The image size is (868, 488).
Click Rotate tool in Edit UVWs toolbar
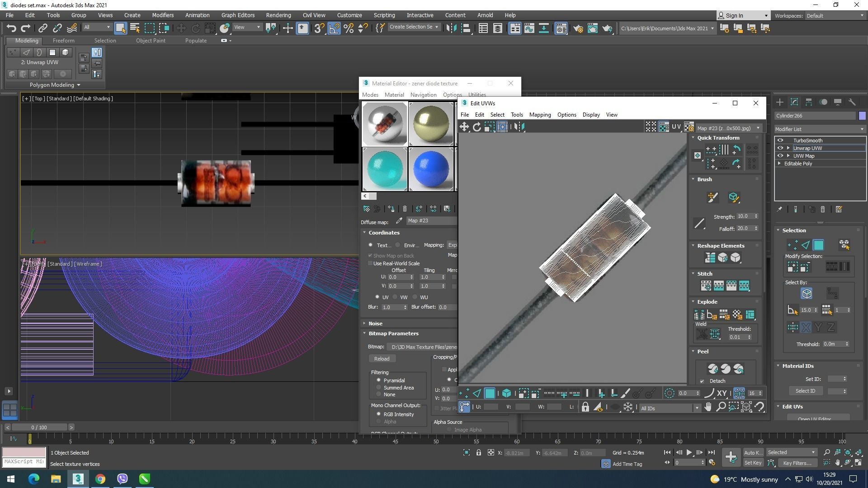477,127
